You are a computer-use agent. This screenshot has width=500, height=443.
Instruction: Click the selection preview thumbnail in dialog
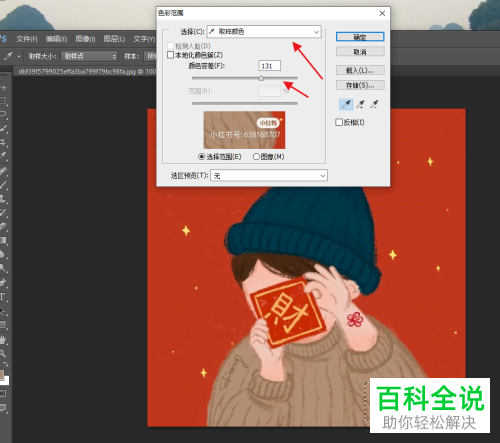(x=244, y=130)
